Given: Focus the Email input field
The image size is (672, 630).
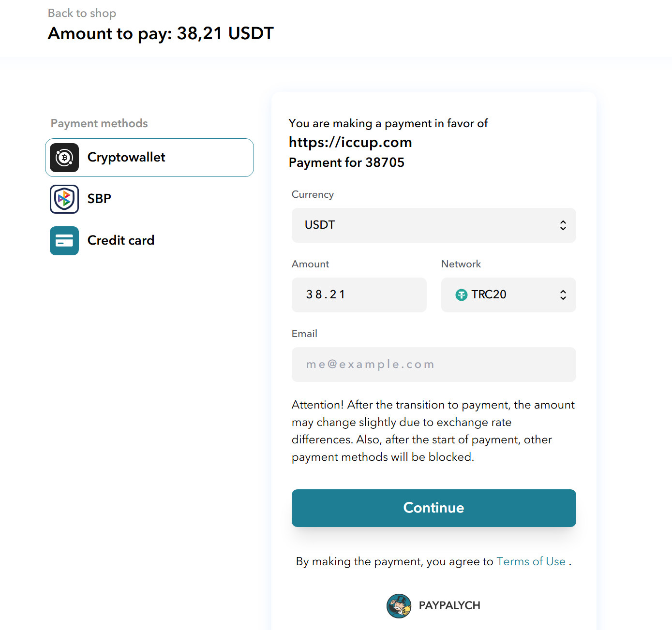Looking at the screenshot, I should pyautogui.click(x=433, y=365).
